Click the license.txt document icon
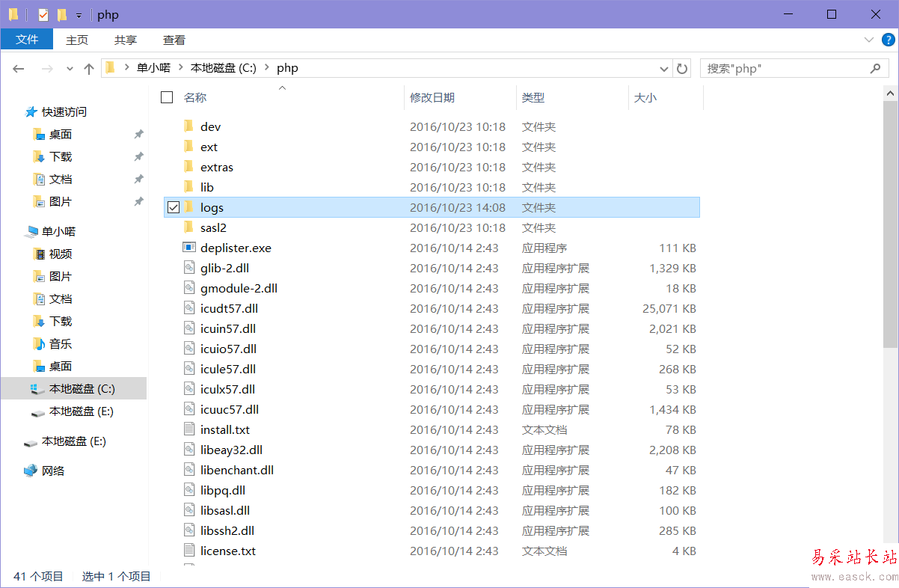The image size is (899, 588). click(189, 551)
